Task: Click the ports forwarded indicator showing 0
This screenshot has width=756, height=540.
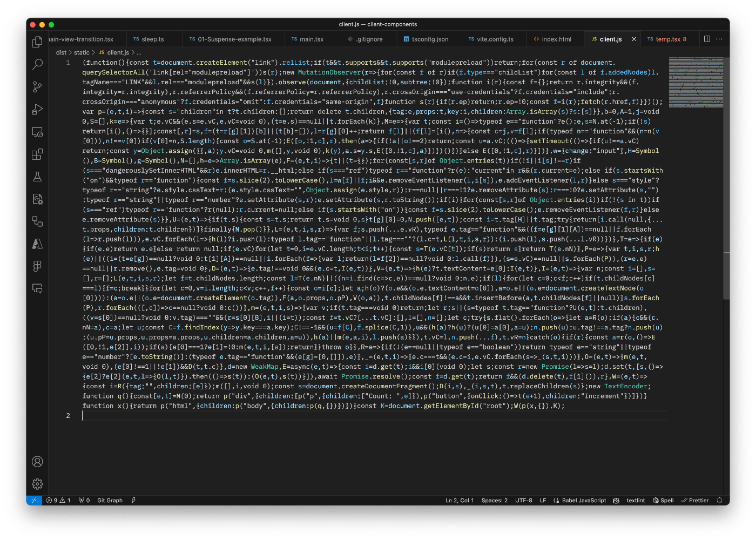Action: click(x=84, y=501)
